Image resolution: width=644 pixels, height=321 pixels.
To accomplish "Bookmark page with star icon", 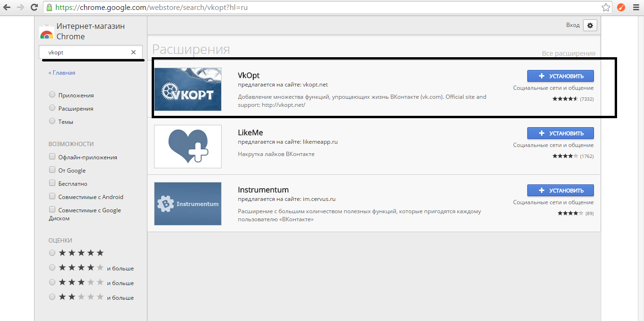I will point(606,8).
